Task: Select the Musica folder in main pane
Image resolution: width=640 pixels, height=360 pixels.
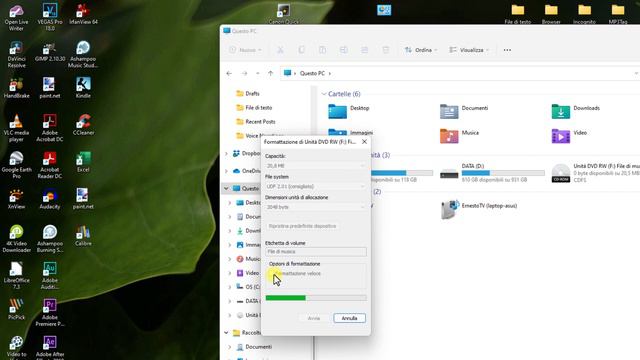Action: pos(460,136)
